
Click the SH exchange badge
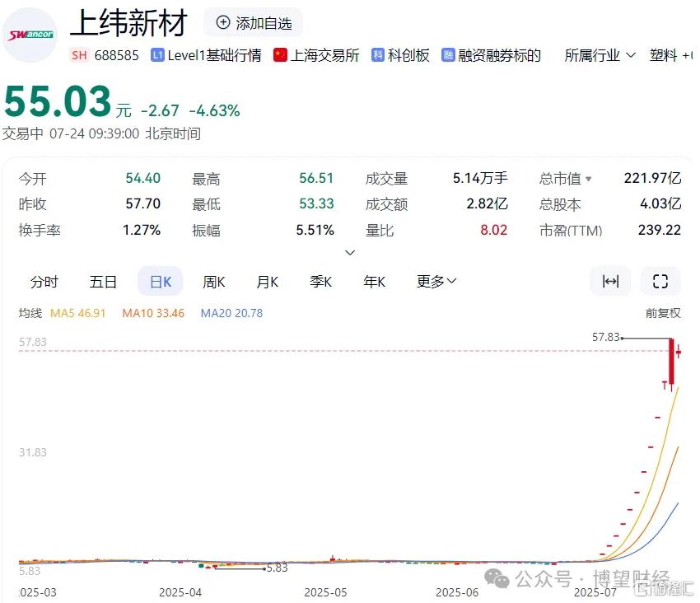pyautogui.click(x=79, y=55)
